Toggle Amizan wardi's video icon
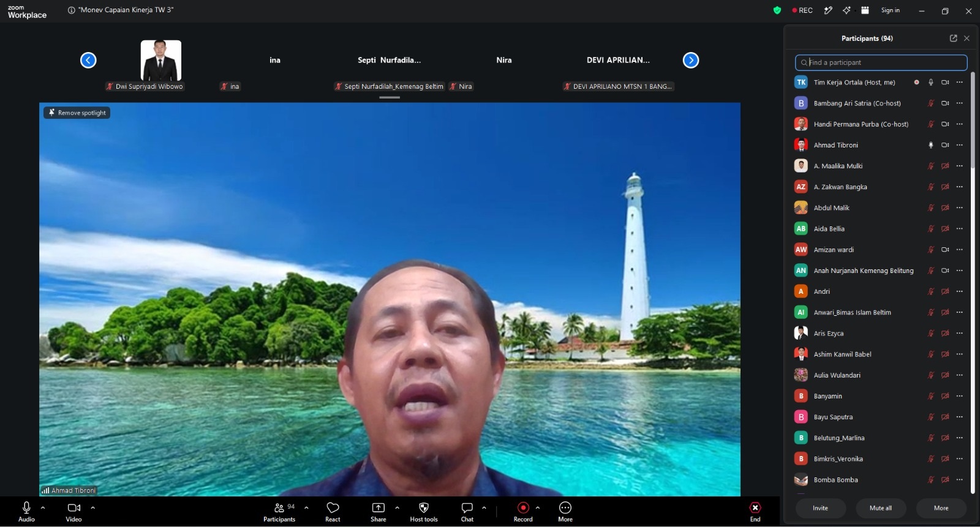The height and width of the screenshot is (527, 980). (945, 250)
